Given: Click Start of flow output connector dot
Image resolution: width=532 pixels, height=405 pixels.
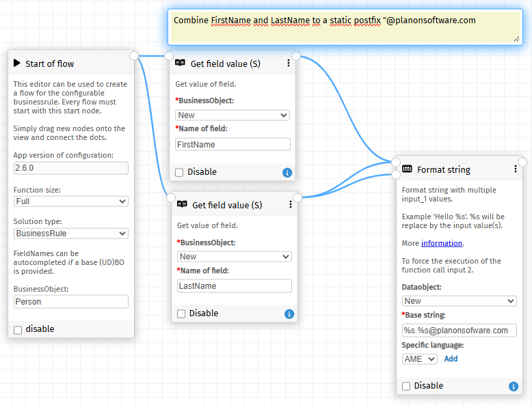Looking at the screenshot, I should 134,55.
